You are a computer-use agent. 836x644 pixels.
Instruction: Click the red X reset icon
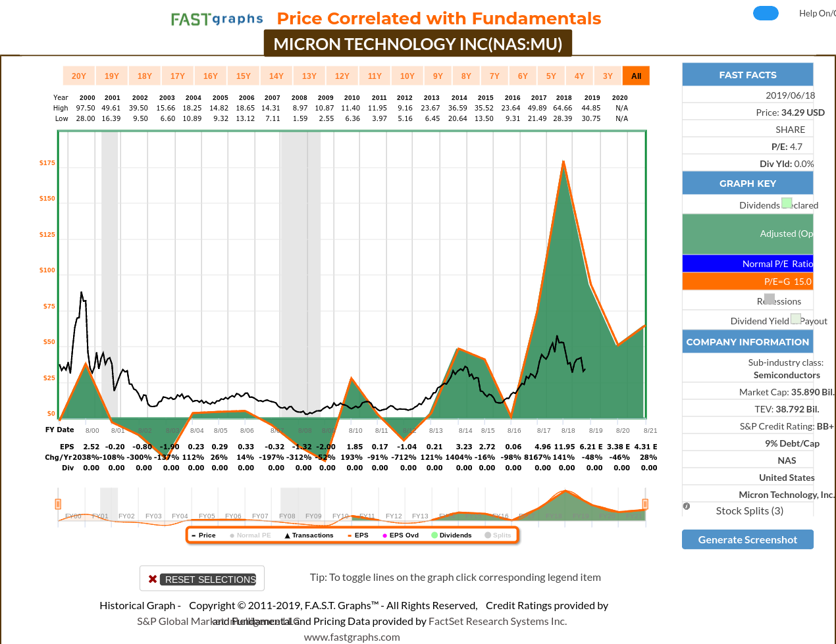click(153, 579)
